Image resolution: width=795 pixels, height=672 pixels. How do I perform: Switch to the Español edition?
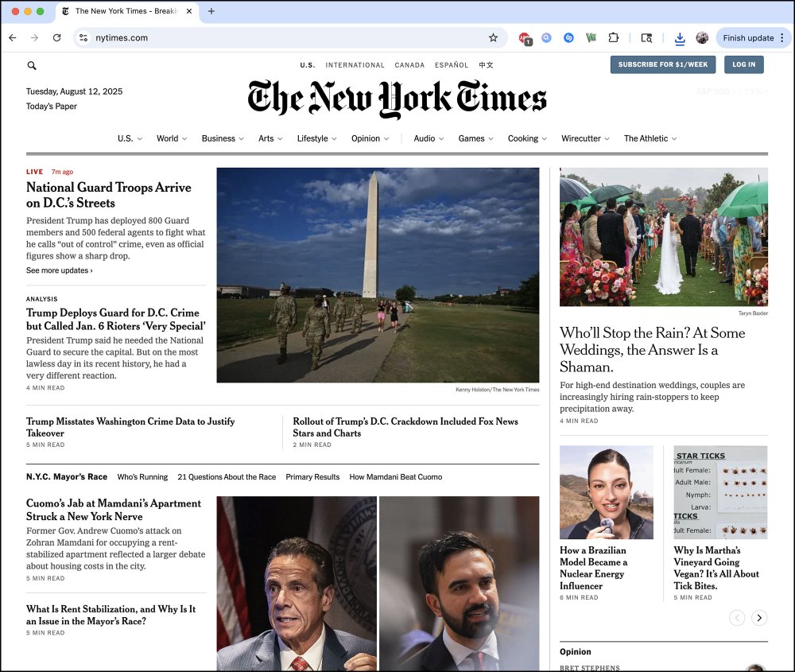tap(452, 65)
